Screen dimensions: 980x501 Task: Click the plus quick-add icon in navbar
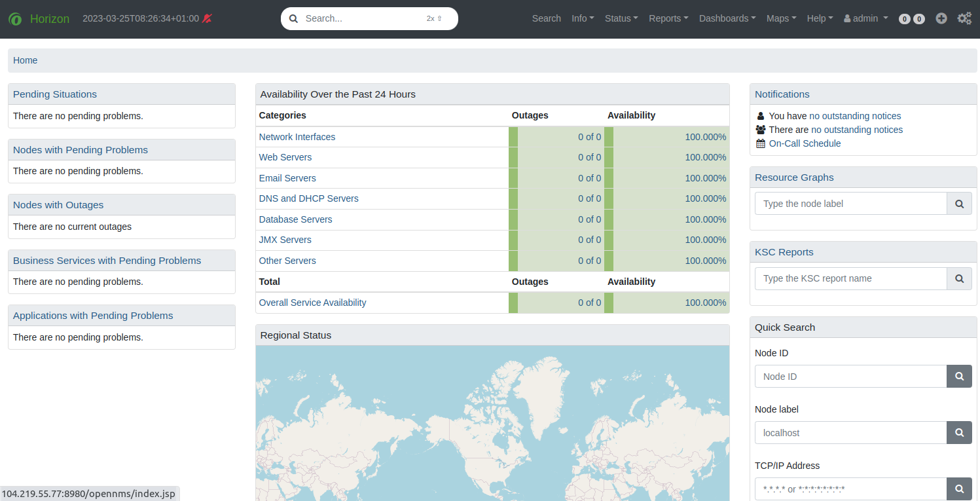(941, 18)
